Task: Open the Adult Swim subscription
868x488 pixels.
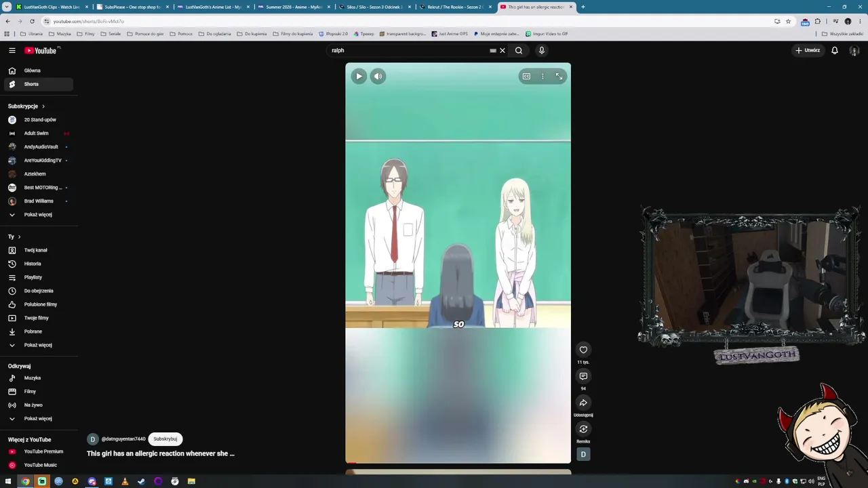Action: tap(39, 134)
